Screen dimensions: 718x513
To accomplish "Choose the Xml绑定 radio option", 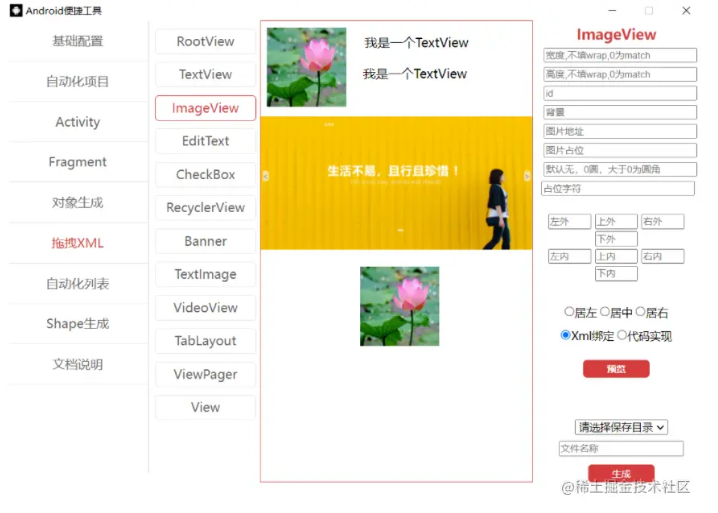I will pos(566,335).
